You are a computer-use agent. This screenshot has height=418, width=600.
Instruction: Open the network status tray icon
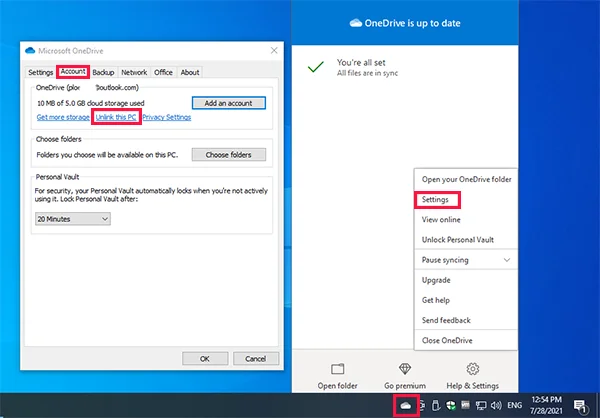click(x=481, y=405)
